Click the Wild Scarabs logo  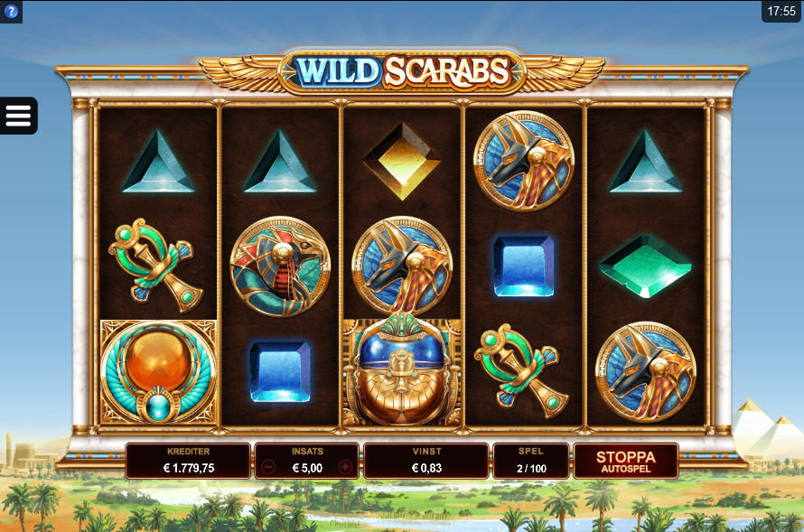pyautogui.click(x=403, y=71)
